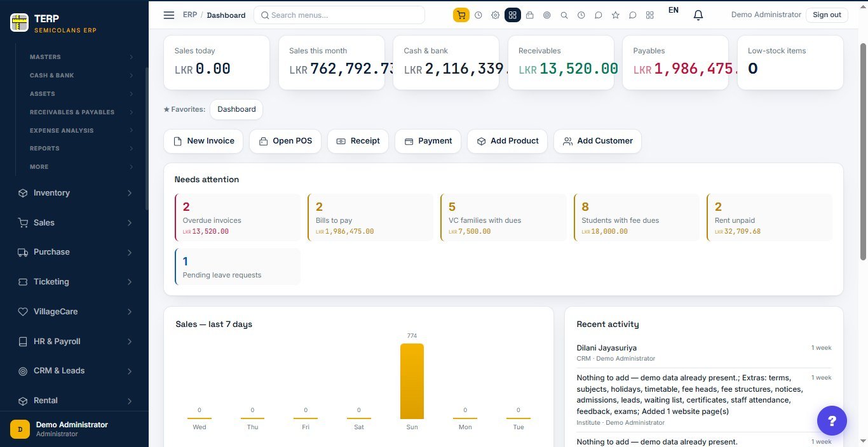Open Dilani Jayasuriya recent activity entry

coord(704,353)
